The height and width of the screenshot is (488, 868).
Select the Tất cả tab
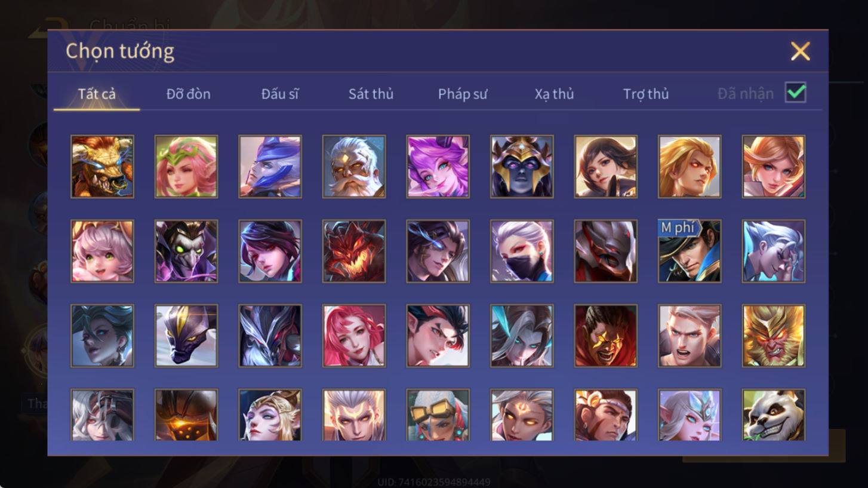[97, 94]
